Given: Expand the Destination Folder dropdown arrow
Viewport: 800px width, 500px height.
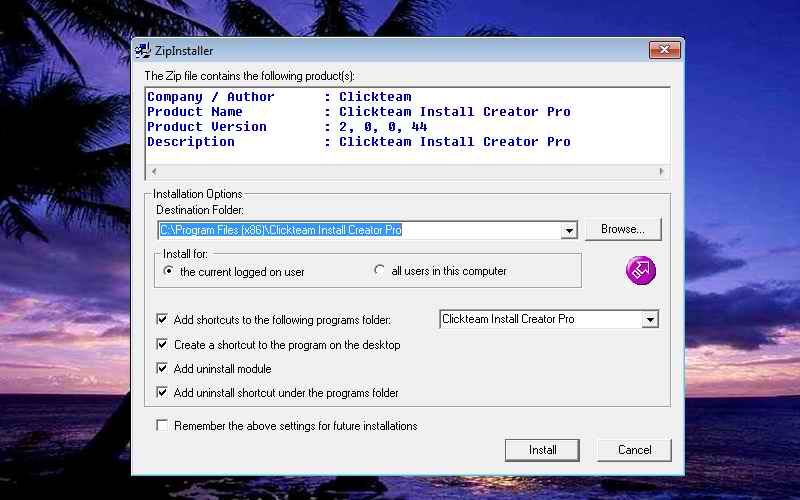Looking at the screenshot, I should coord(569,230).
